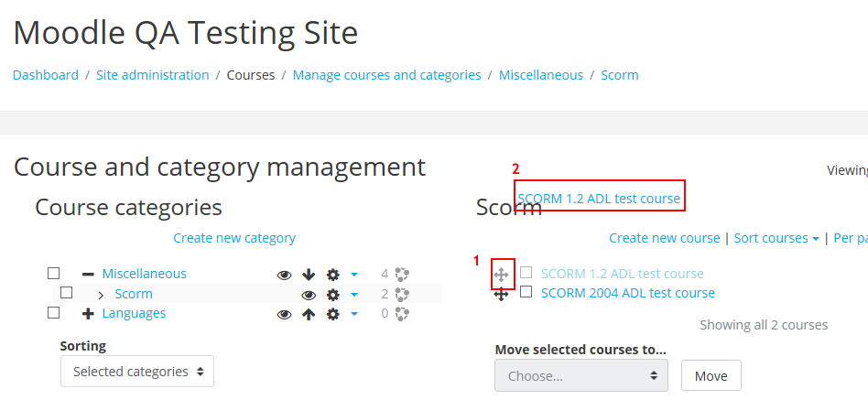Toggle visibility eye for Miscellaneous category
Image resolution: width=868 pixels, height=400 pixels.
tap(284, 275)
